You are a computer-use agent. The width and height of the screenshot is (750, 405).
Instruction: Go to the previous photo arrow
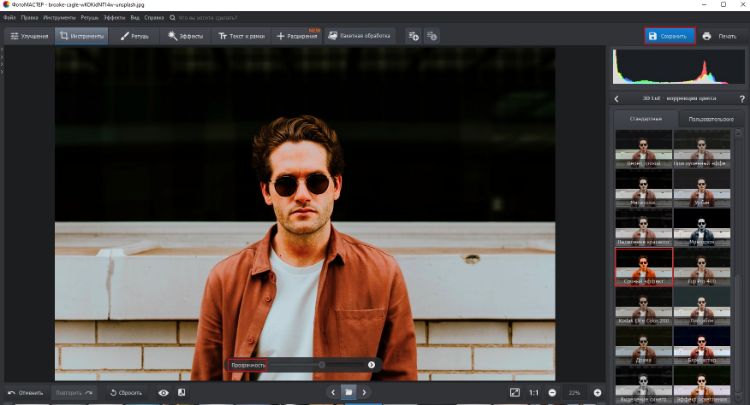[x=333, y=393]
